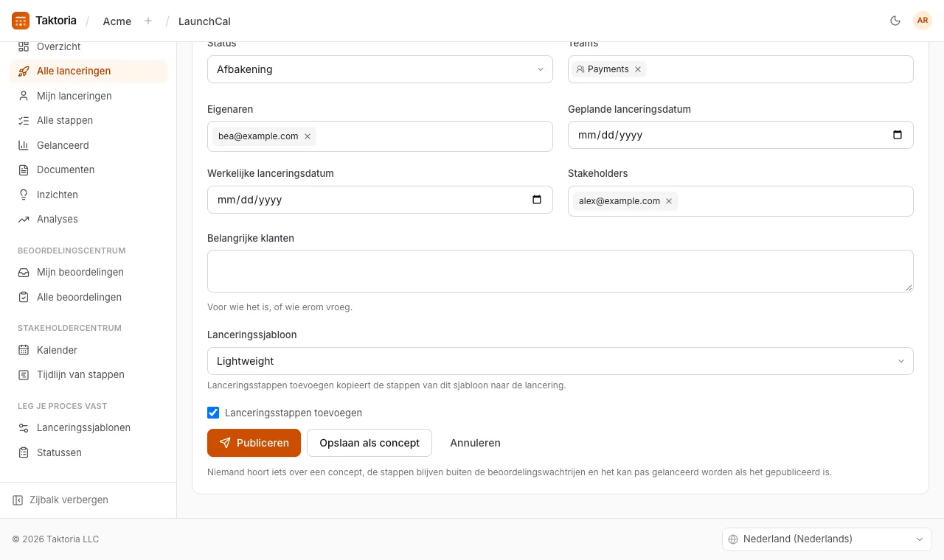Click the Gelanceerd bar chart icon
The image size is (944, 560).
24,145
